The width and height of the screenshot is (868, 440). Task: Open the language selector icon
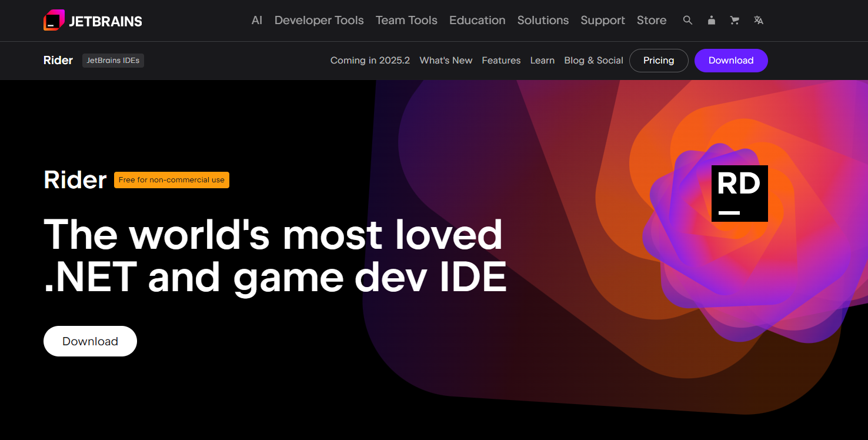click(x=759, y=20)
